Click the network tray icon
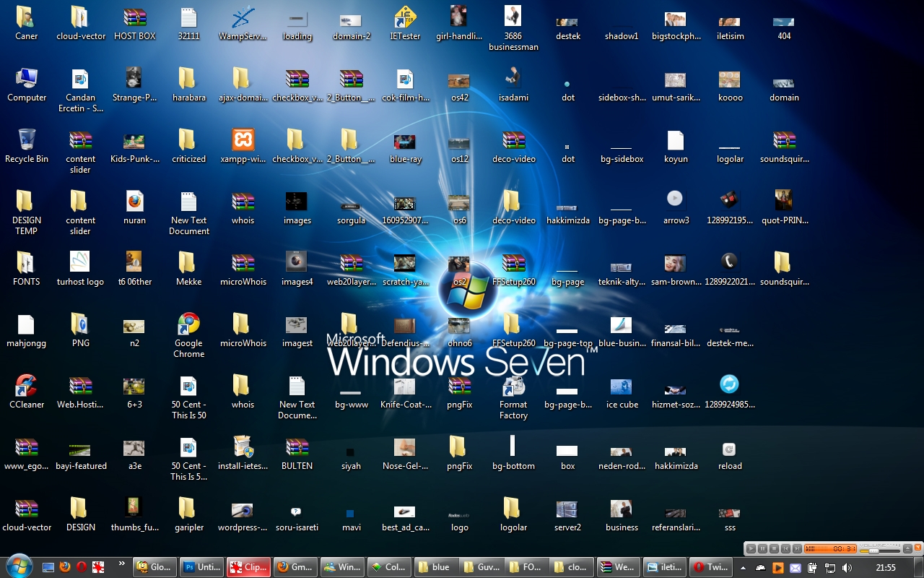Image resolution: width=924 pixels, height=578 pixels. click(830, 568)
